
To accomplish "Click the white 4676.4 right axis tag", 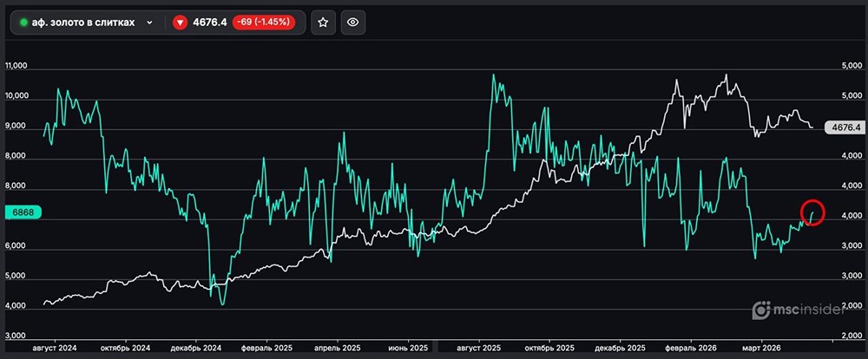I will pyautogui.click(x=845, y=127).
